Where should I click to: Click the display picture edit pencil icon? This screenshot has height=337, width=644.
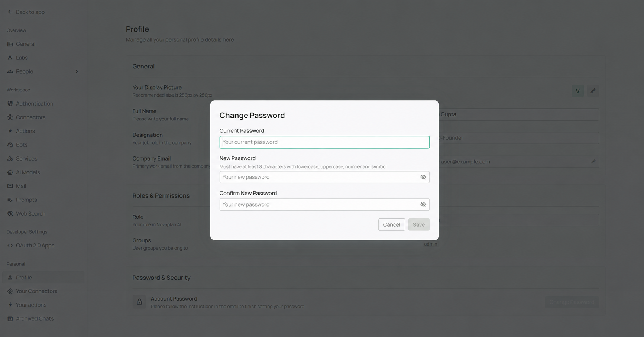pos(593,91)
